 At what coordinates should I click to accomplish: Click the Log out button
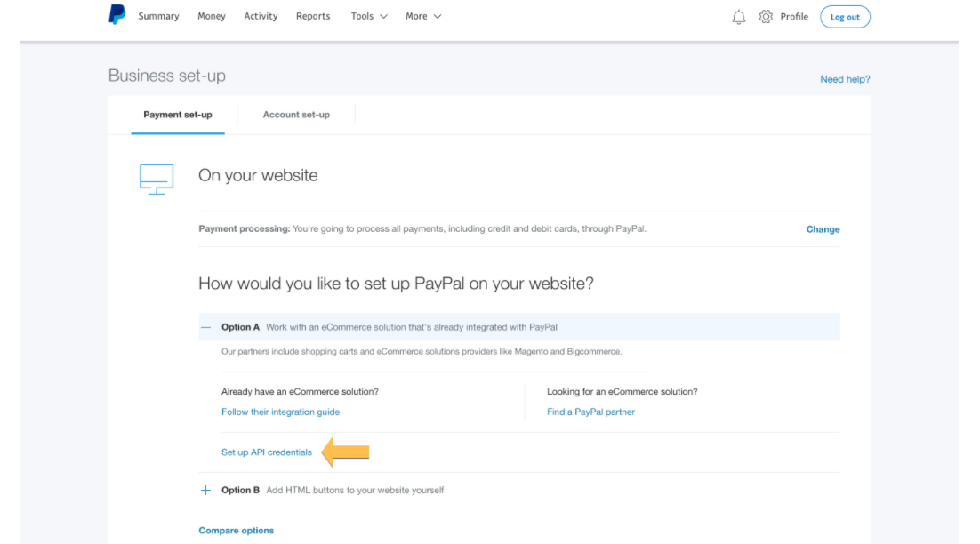[845, 17]
